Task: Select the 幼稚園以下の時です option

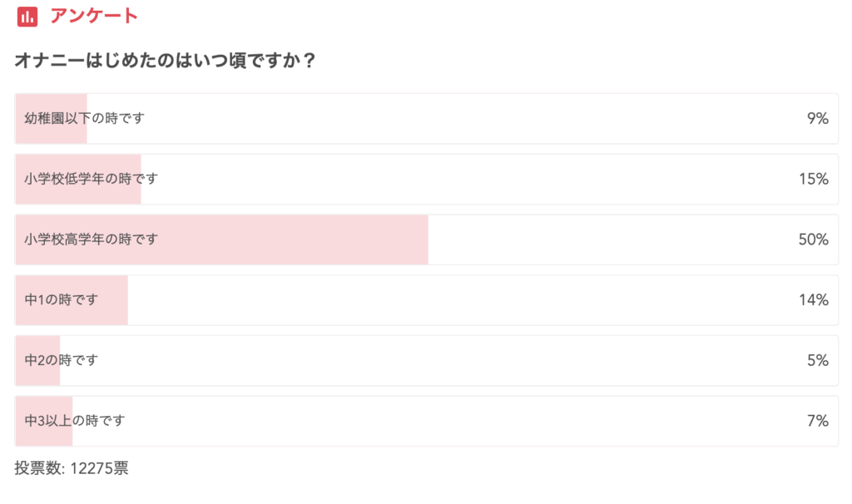Action: pyautogui.click(x=84, y=119)
